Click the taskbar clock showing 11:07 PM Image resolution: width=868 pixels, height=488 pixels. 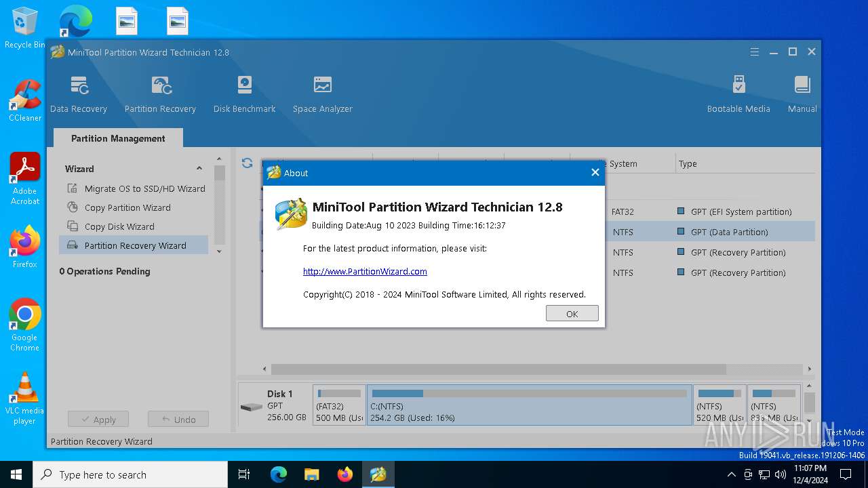coord(810,474)
